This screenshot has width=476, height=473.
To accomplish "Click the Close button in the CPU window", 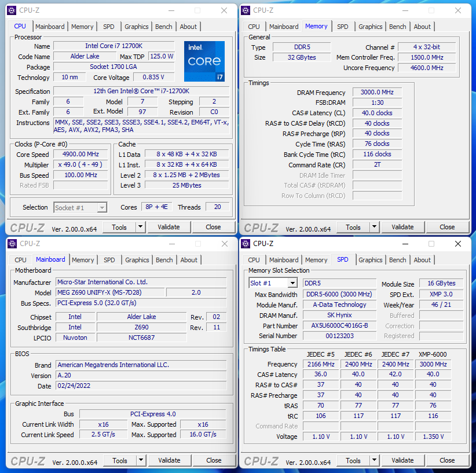I will (214, 227).
